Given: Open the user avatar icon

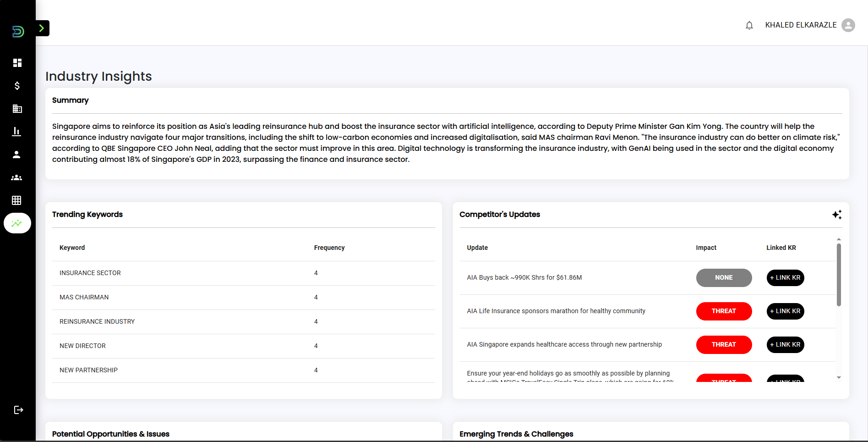Looking at the screenshot, I should click(848, 25).
